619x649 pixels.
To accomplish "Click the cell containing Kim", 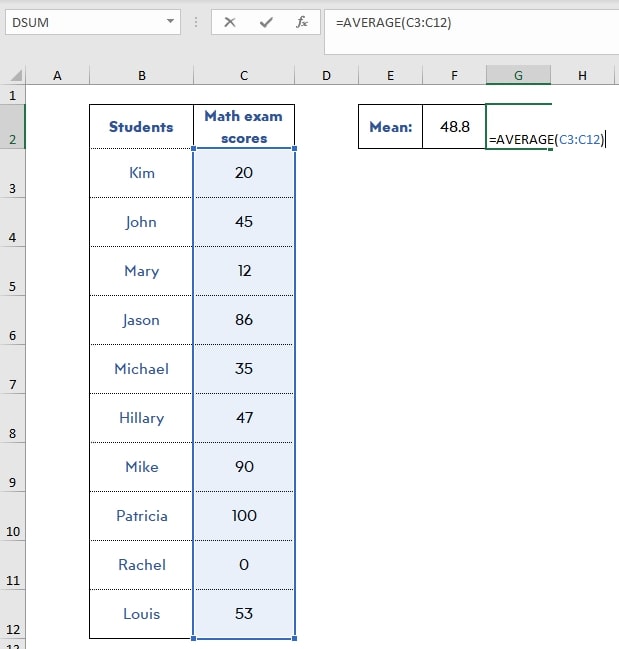I will (142, 173).
